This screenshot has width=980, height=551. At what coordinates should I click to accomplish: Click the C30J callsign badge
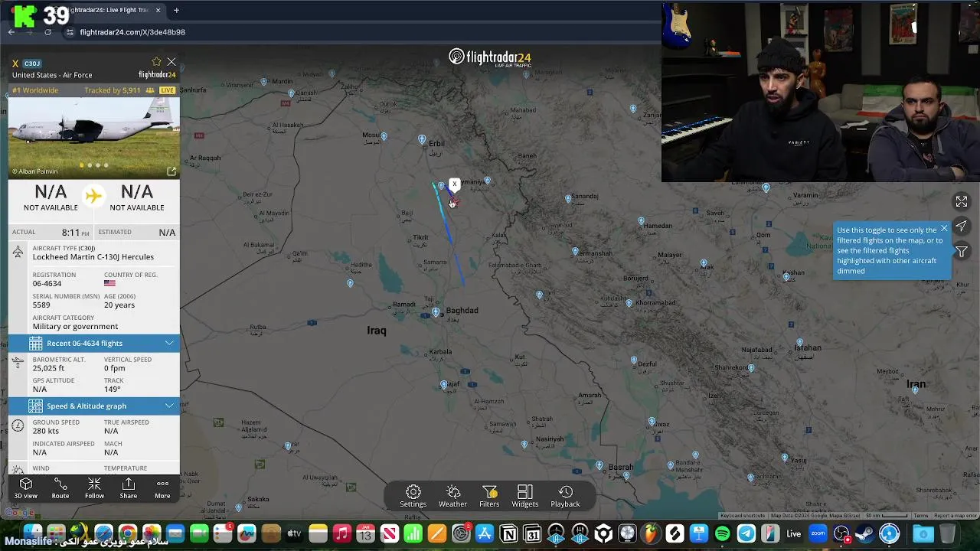pos(32,64)
